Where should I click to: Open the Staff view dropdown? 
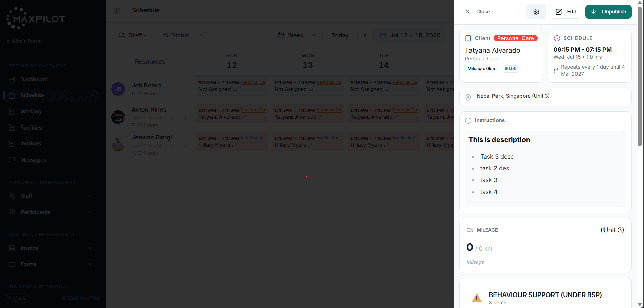(133, 35)
